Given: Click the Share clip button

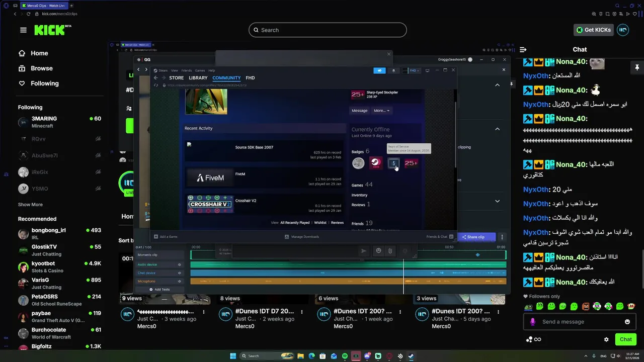Looking at the screenshot, I should 476,237.
